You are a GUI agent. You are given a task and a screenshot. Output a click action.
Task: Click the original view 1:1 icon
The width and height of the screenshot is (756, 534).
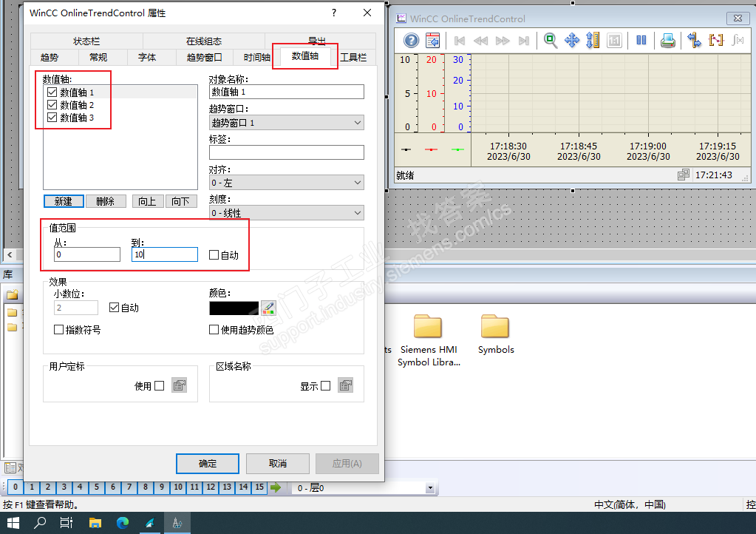coord(614,41)
